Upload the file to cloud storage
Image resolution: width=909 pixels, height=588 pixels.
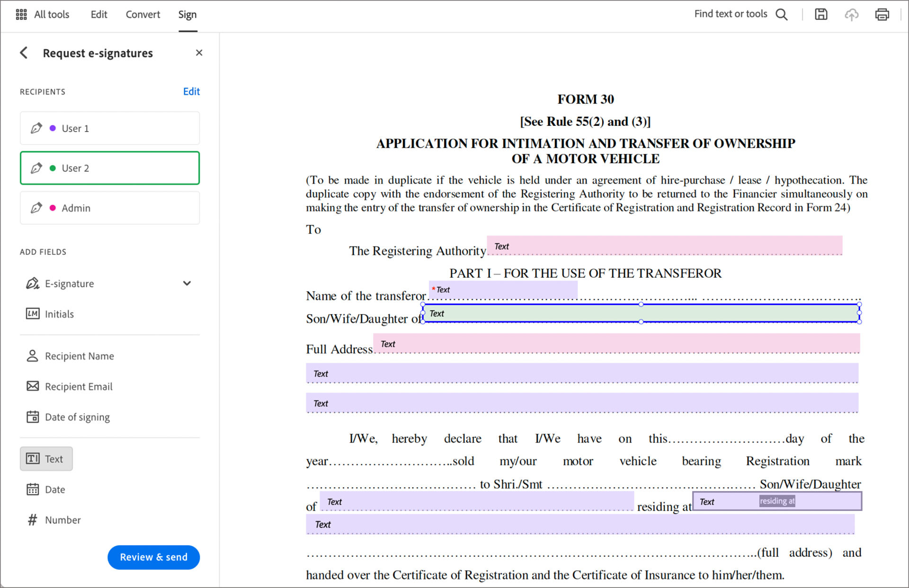(x=851, y=15)
